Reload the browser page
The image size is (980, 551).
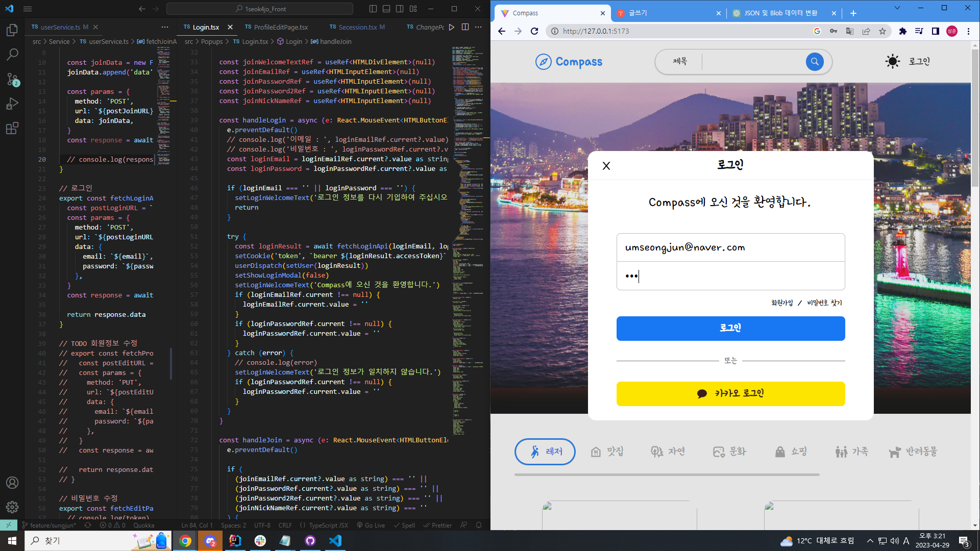(x=534, y=31)
